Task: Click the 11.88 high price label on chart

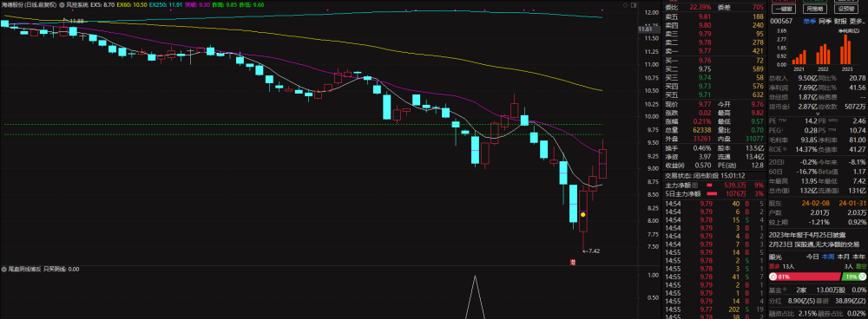Action: click(x=76, y=21)
